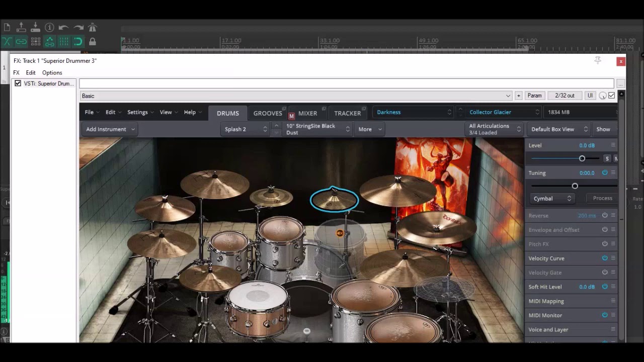Viewport: 644px width, 362px height.
Task: Toggle snap magnet icon
Action: (x=78, y=42)
